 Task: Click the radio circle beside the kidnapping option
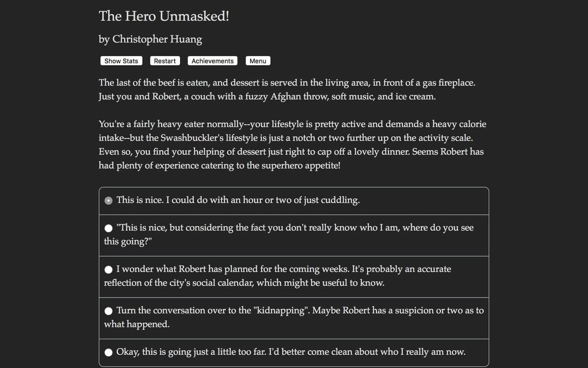(109, 311)
